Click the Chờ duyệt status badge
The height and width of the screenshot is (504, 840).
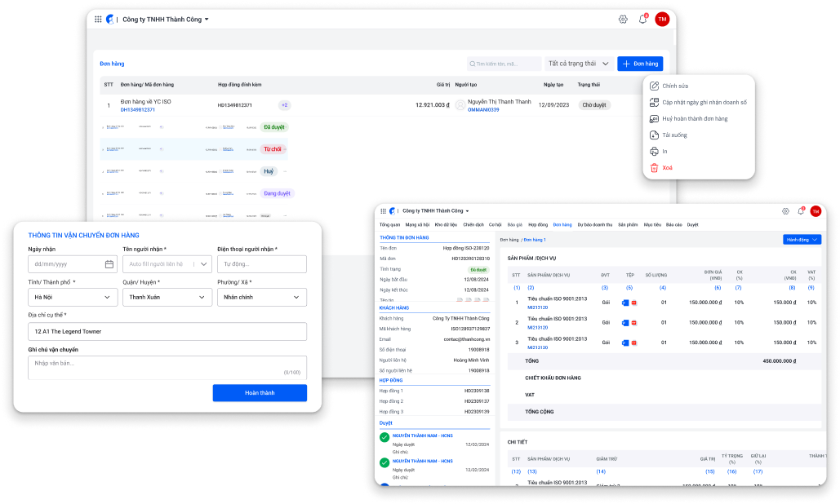(594, 105)
